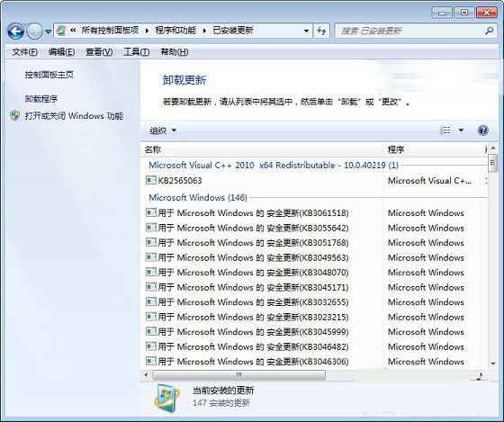Viewport: 504px width, 422px height.
Task: Go to 控制面板主页 link
Action: pos(49,75)
